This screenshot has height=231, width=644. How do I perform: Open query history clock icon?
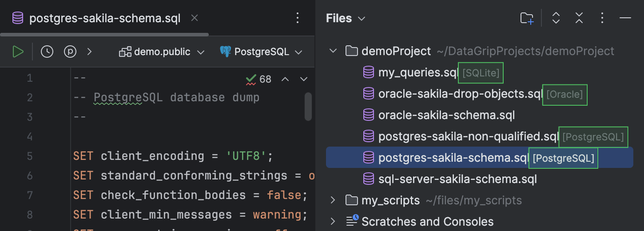pyautogui.click(x=47, y=52)
